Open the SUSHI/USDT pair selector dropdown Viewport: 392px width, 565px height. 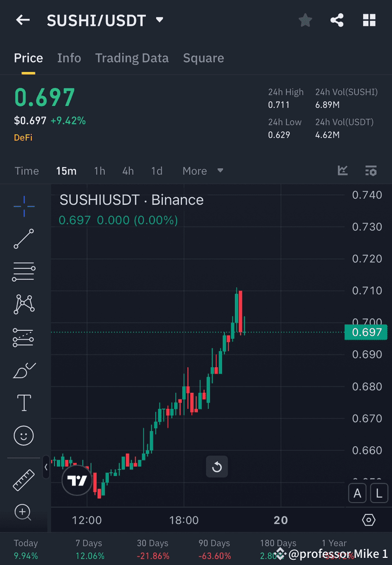point(159,20)
